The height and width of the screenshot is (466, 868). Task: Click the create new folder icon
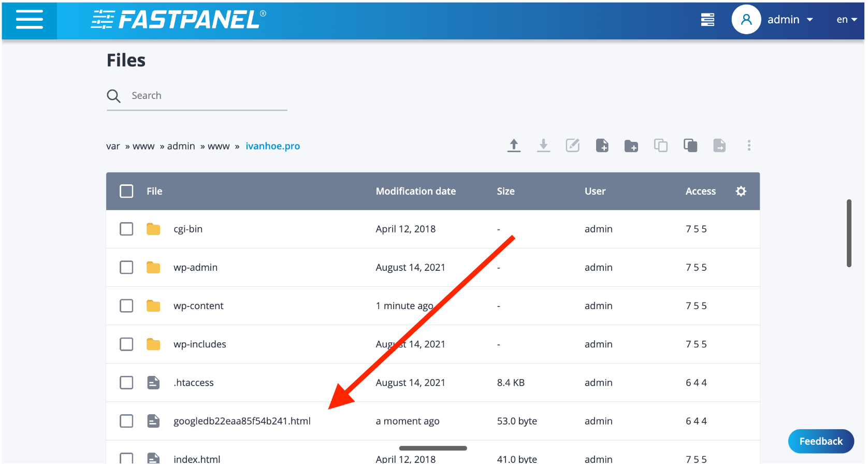[x=631, y=145]
